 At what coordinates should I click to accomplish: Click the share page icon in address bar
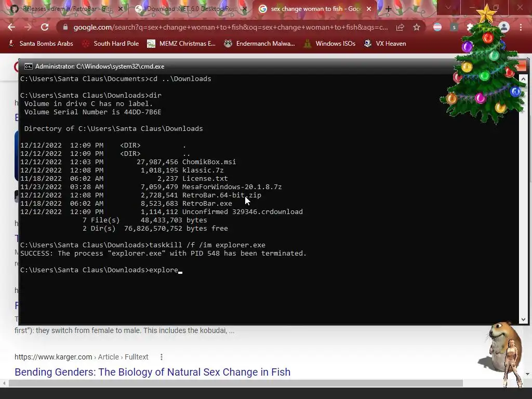point(400,27)
